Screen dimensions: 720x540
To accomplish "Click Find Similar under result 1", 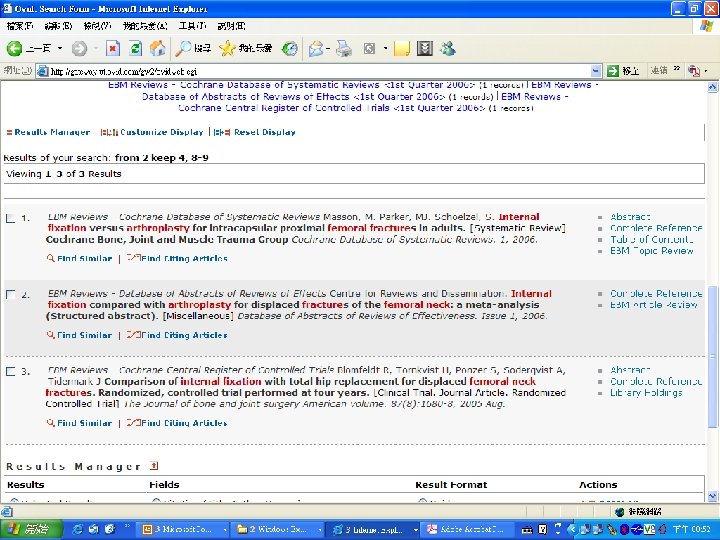I will click(84, 259).
